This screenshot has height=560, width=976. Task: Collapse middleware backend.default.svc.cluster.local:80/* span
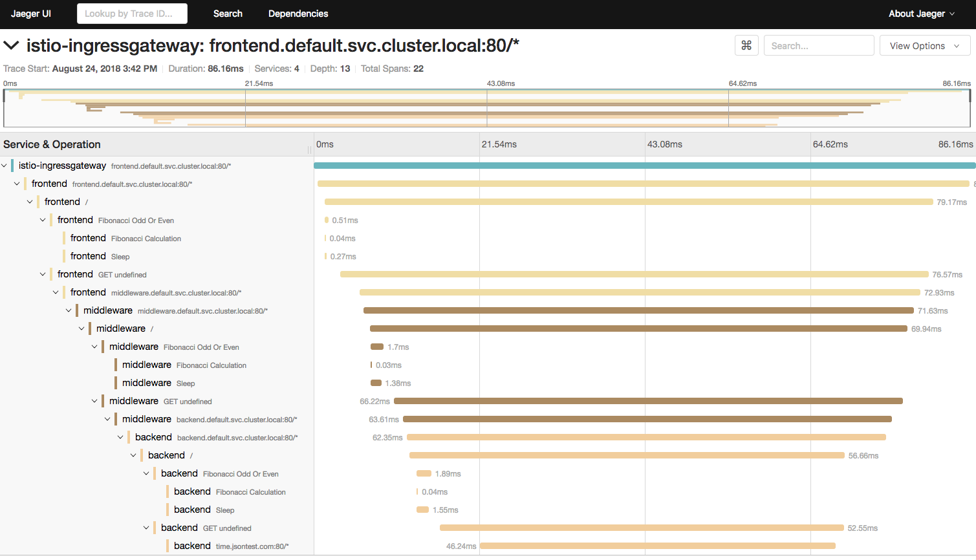(x=108, y=419)
